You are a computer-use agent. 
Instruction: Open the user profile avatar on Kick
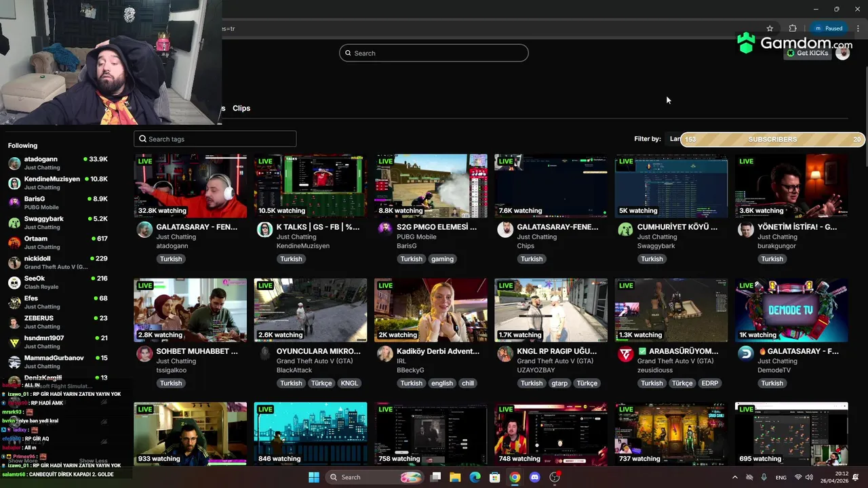pos(842,53)
